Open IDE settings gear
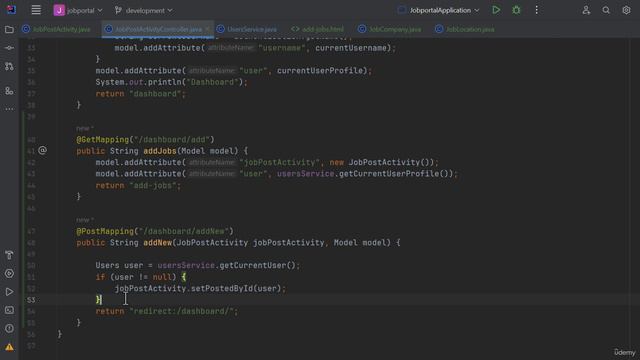Viewport: 640px width, 360px height. pos(626,10)
